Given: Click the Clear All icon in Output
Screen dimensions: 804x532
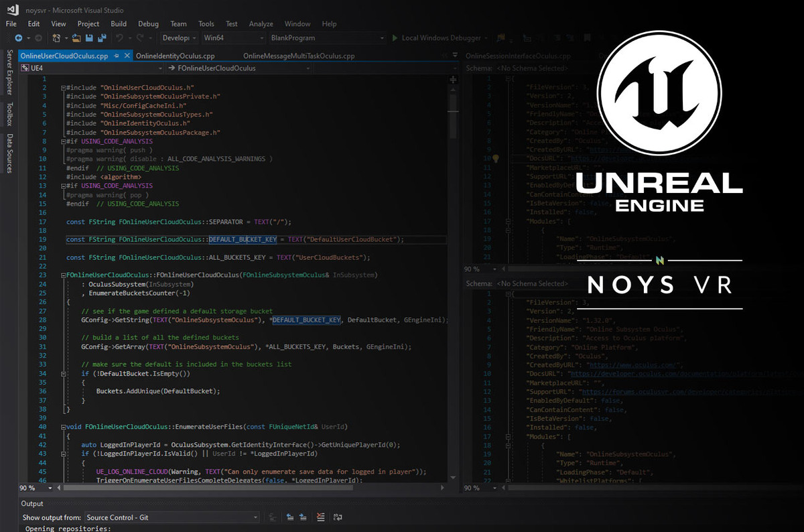Looking at the screenshot, I should click(321, 517).
